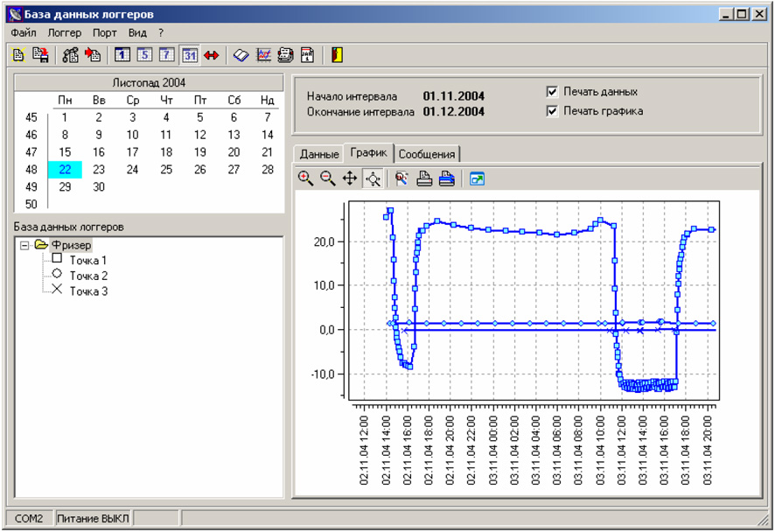Click the Листопад 2004 calendar header
775x532 pixels.
tap(149, 82)
